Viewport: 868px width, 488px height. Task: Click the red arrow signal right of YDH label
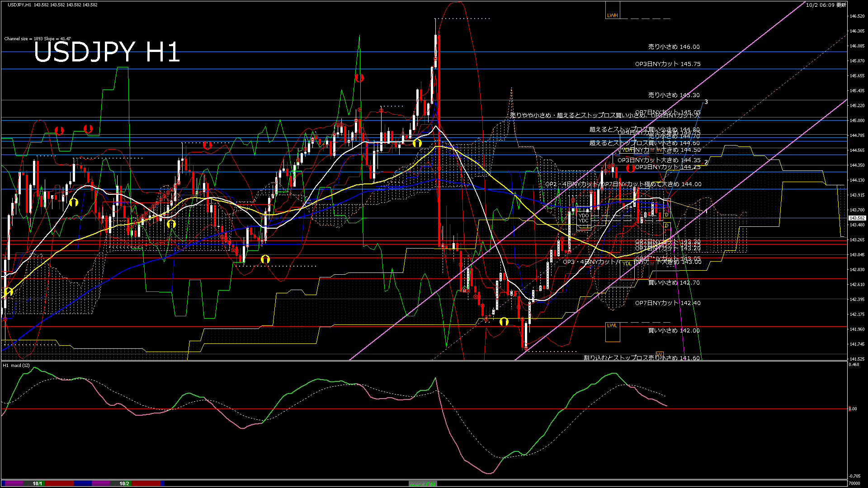(630, 168)
